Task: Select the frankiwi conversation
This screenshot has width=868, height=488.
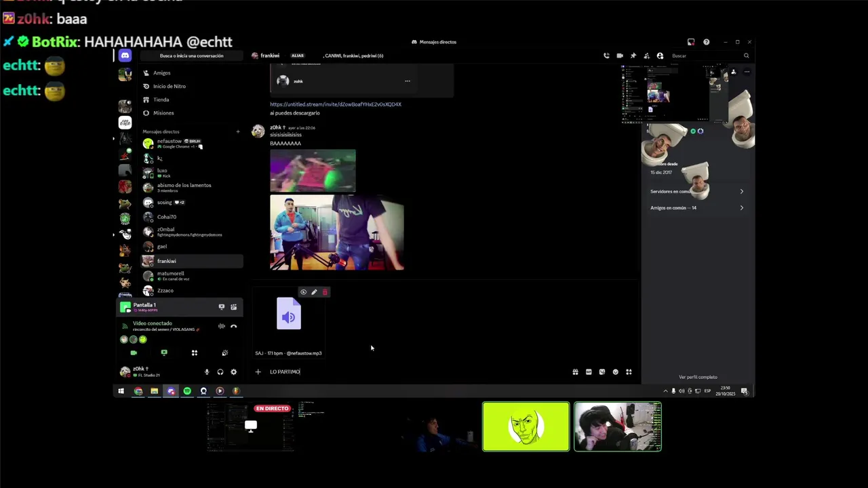Action: (x=192, y=261)
